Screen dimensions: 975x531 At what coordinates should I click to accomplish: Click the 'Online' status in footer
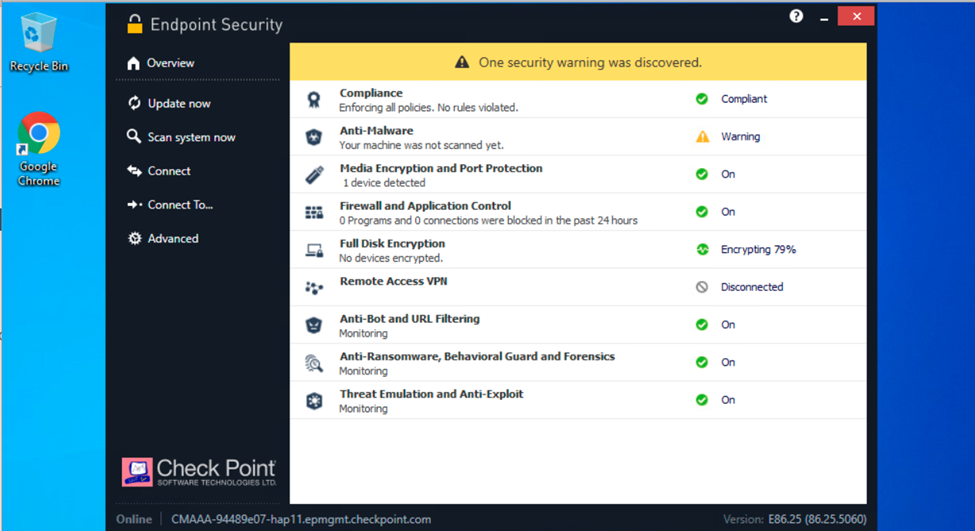coord(134,519)
